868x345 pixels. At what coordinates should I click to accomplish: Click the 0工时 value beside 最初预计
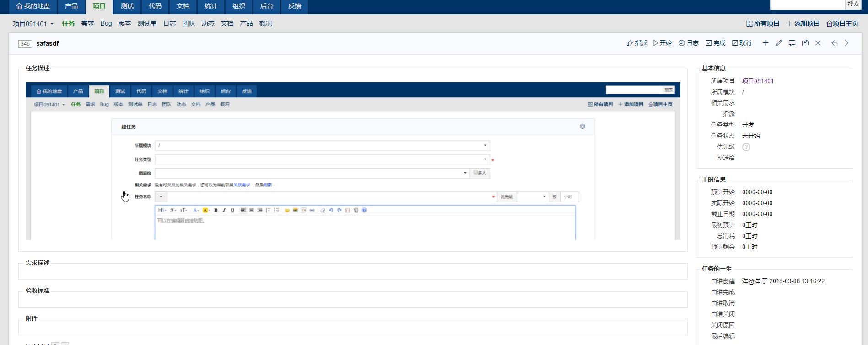tap(750, 225)
